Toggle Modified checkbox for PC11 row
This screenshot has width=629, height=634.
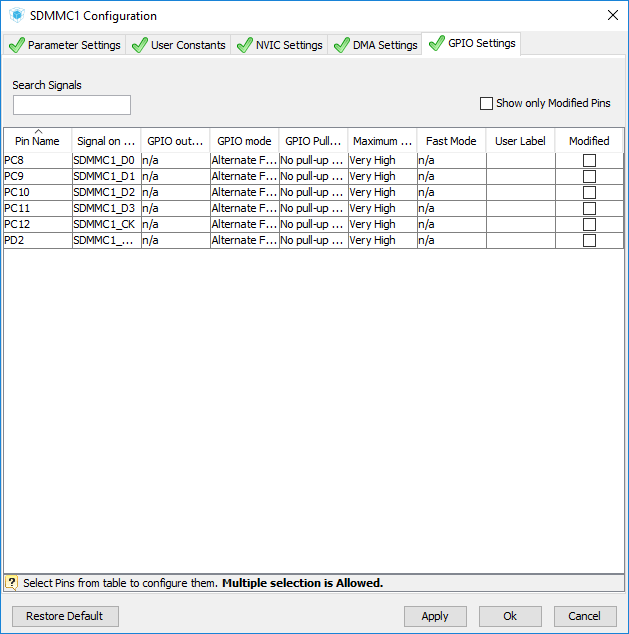coord(589,209)
